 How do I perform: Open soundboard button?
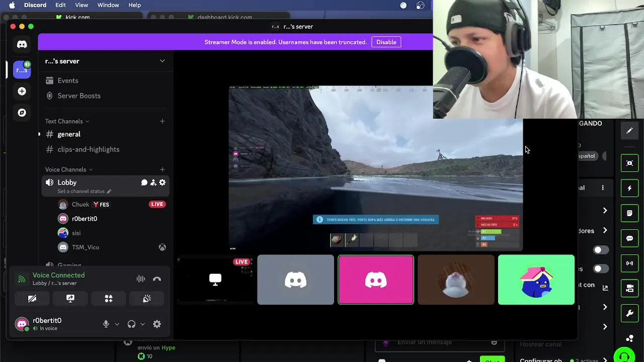pos(147,299)
